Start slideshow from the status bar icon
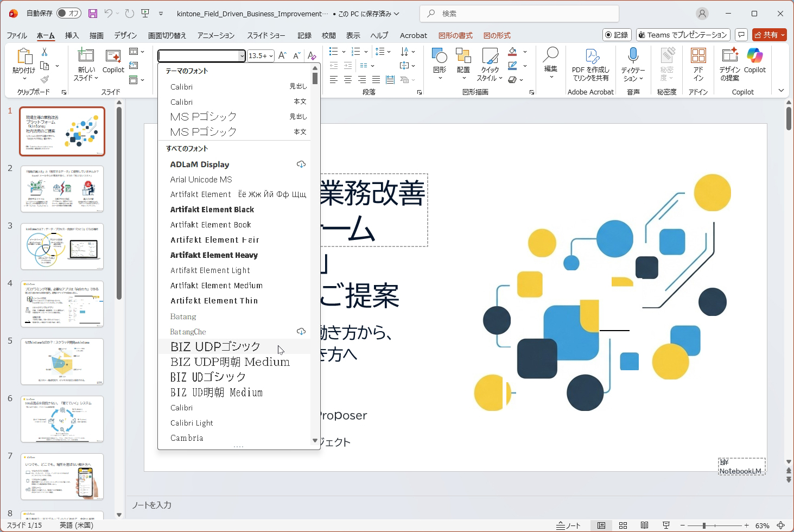Image resolution: width=794 pixels, height=532 pixels. [x=666, y=525]
